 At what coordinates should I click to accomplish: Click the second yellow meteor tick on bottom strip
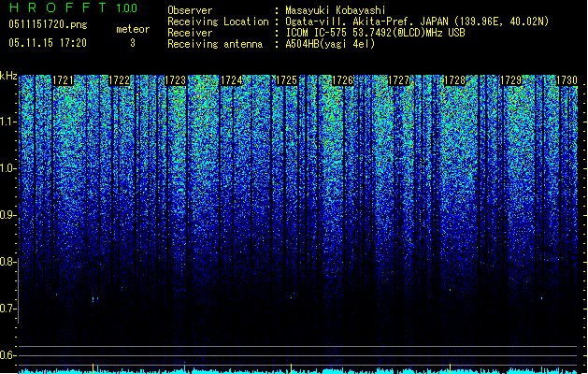(291, 368)
